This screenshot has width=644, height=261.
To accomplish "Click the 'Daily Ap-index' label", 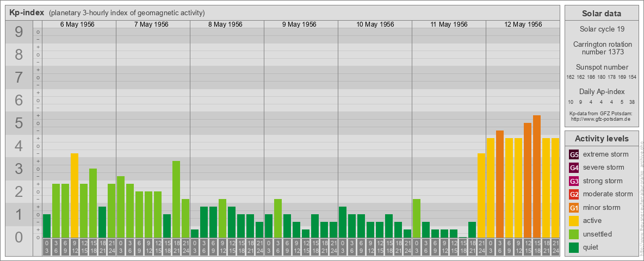I will point(602,91).
